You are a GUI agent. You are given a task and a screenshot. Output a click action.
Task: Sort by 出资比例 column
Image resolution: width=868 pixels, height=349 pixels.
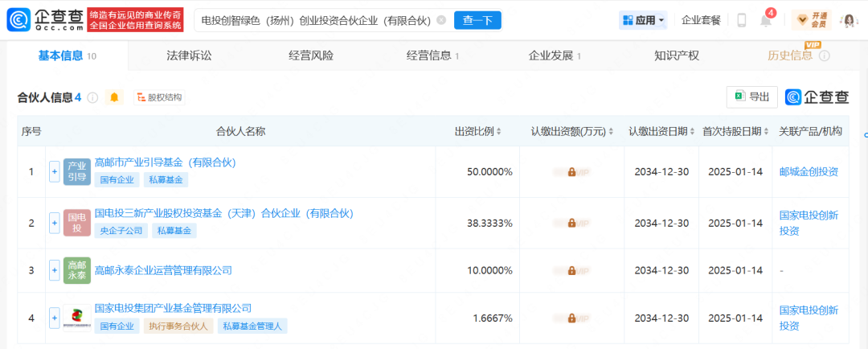click(x=478, y=131)
